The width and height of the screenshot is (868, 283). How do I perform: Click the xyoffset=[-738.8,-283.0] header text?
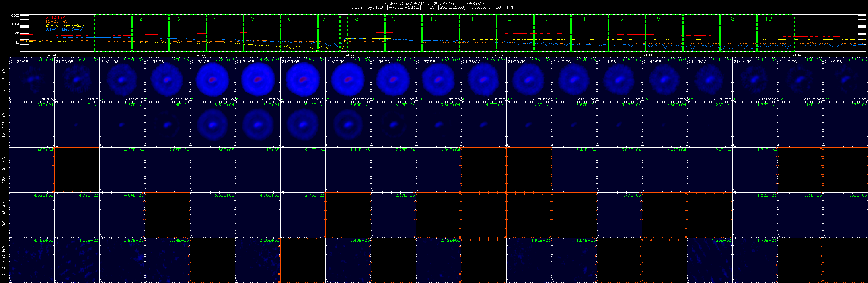click(394, 8)
